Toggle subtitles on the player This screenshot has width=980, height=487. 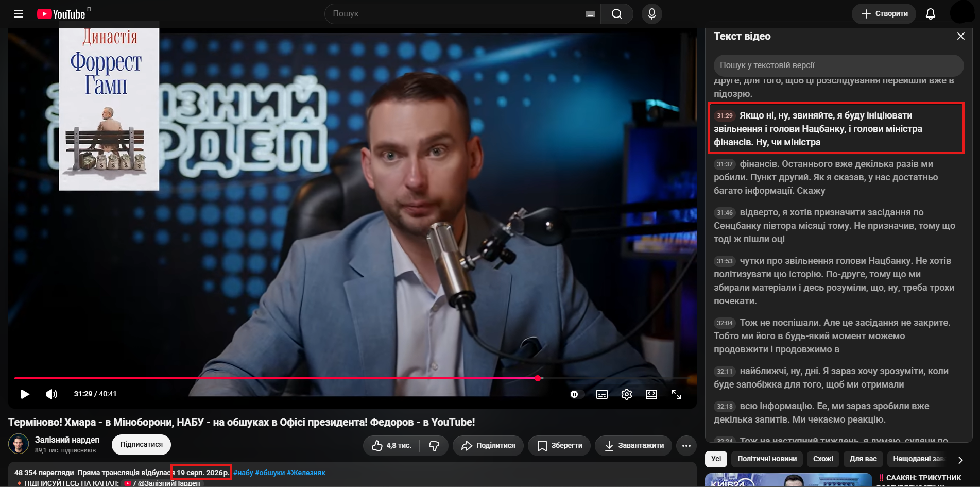tap(601, 394)
